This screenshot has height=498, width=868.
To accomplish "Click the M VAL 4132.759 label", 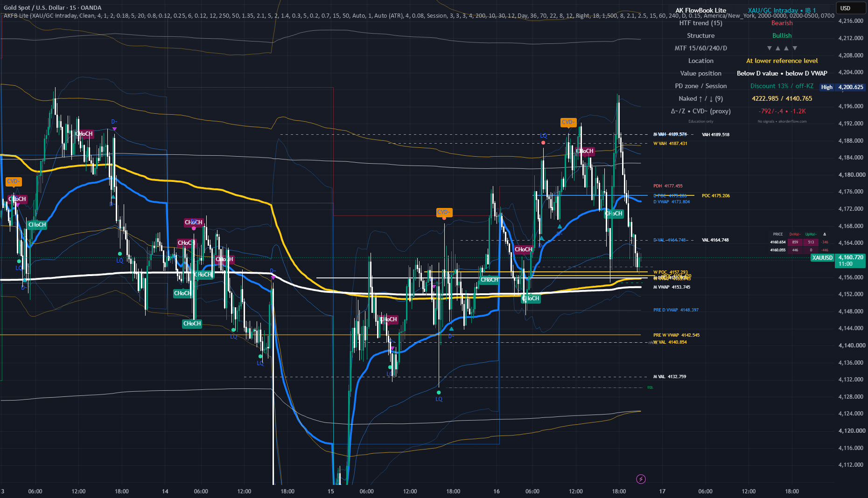I will coord(670,377).
